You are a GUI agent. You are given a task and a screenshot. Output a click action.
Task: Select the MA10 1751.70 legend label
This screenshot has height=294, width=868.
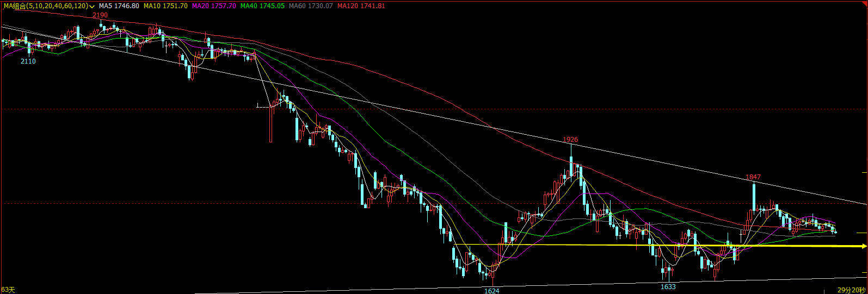(x=165, y=6)
